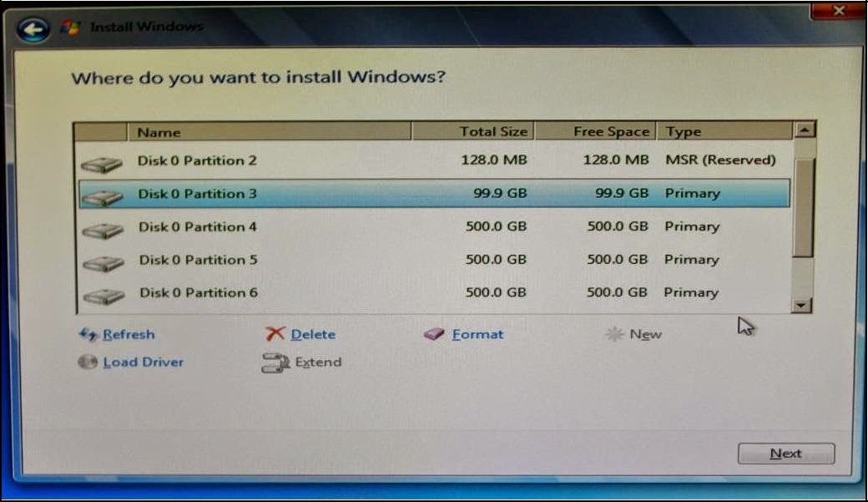Click the 500.0 GB total size of Partition 6
The image size is (868, 502).
[496, 292]
